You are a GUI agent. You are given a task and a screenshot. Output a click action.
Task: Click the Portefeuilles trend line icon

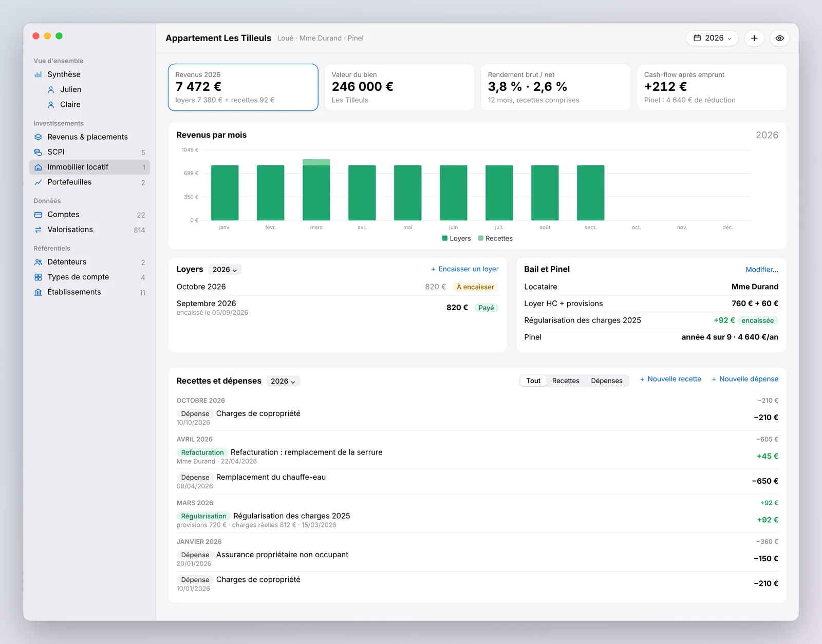[x=38, y=182]
